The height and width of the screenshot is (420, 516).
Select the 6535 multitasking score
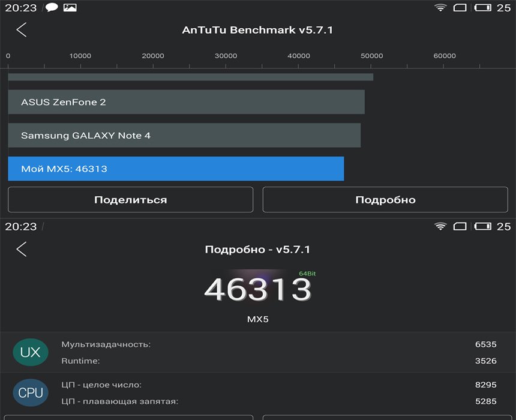click(486, 344)
